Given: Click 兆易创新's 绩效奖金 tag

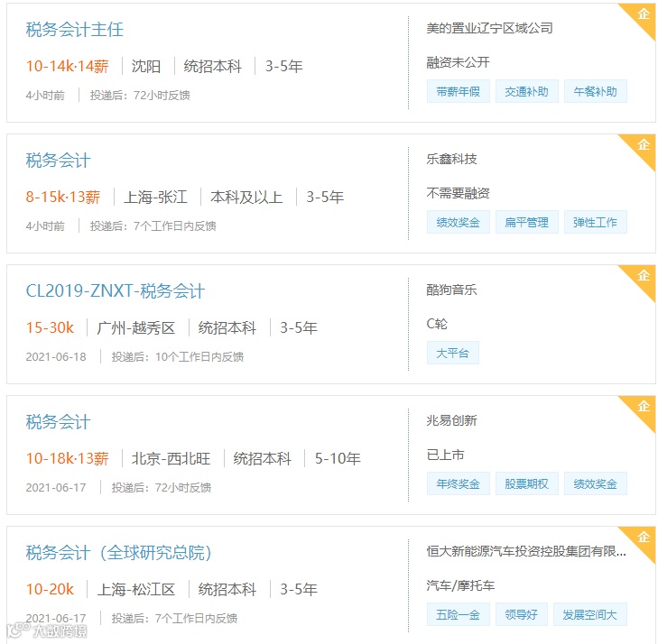Looking at the screenshot, I should coord(595,483).
